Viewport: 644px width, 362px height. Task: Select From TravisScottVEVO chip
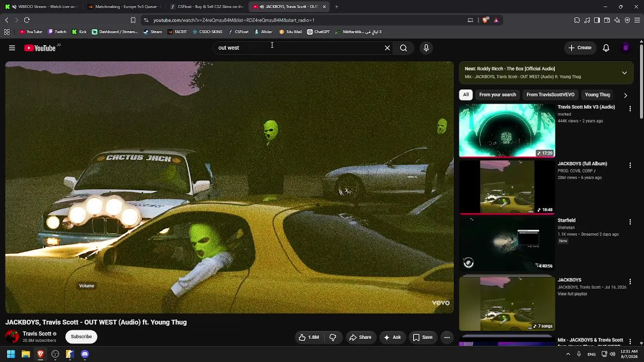(550, 95)
